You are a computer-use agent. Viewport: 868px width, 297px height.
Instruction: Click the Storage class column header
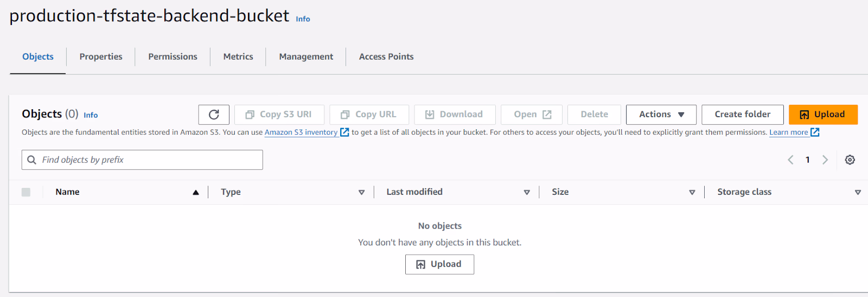coord(744,192)
